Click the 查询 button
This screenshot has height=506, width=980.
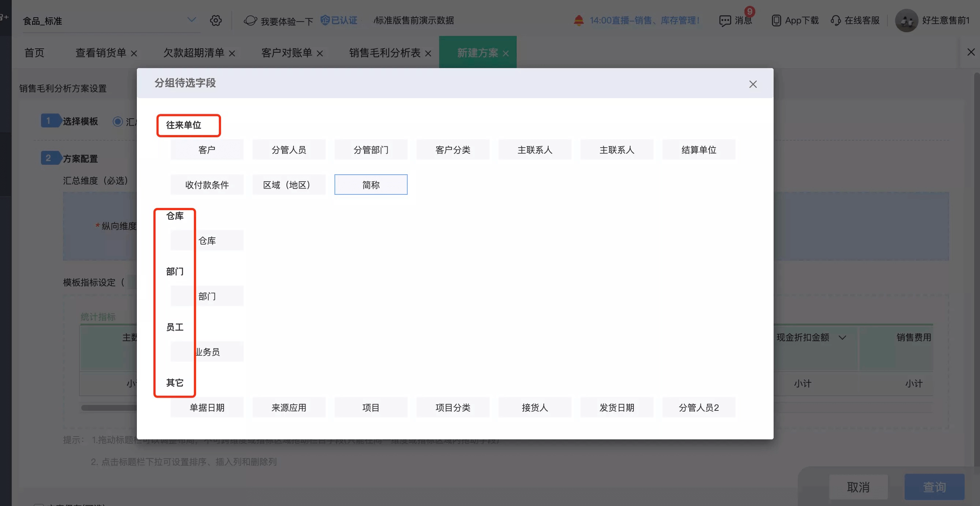tap(934, 487)
